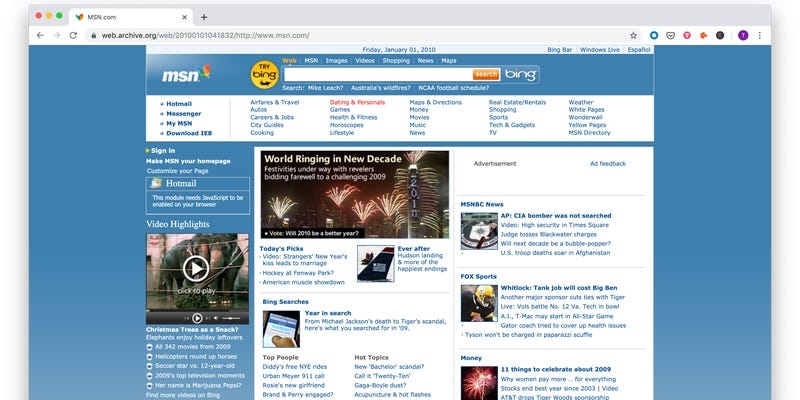Switch to the Videos search tab
Viewport: 800px width, 400px height.
coord(365,60)
